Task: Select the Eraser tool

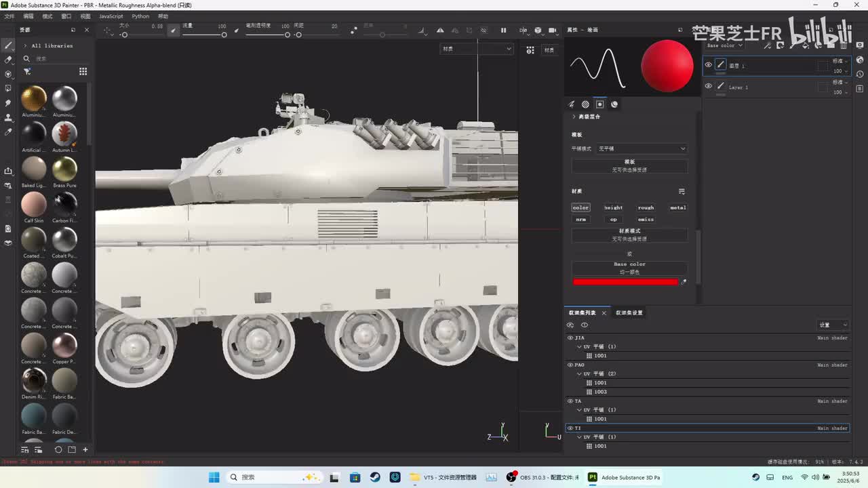Action: coord(8,60)
